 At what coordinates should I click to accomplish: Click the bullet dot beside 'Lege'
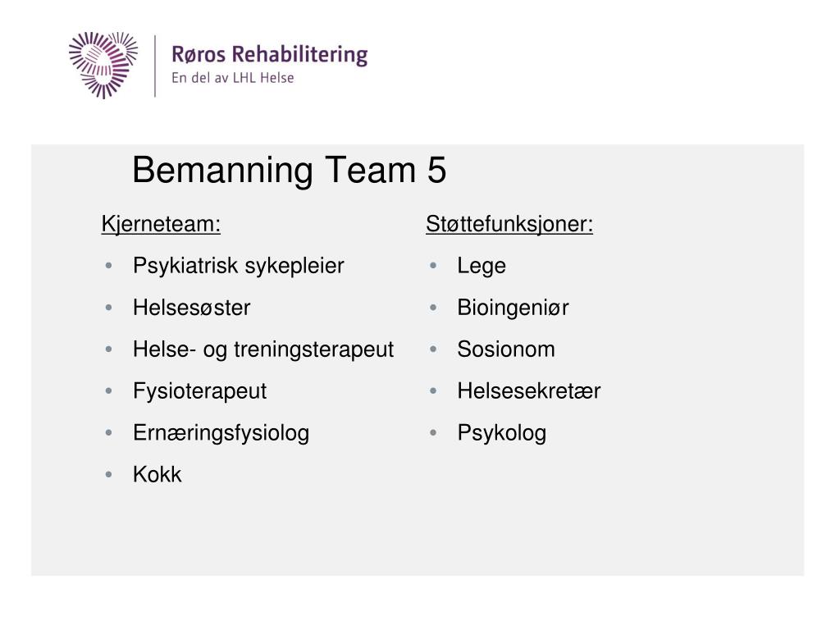point(433,265)
